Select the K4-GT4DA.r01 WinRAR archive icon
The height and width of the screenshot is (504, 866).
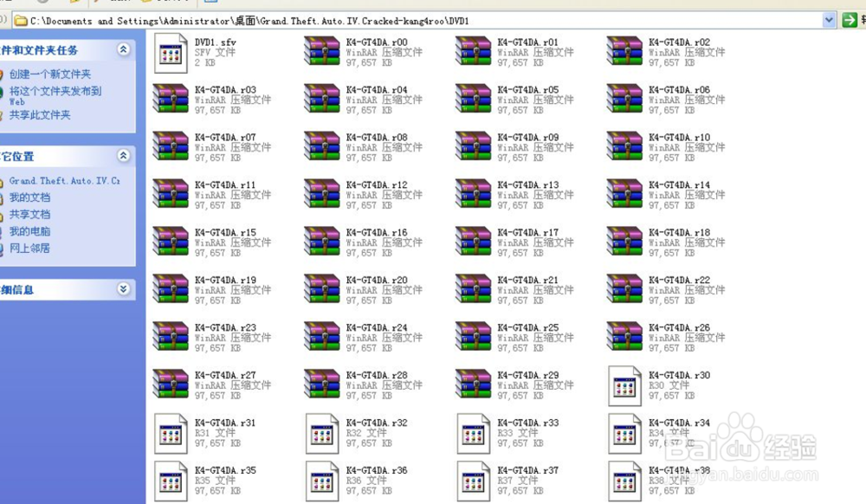pyautogui.click(x=474, y=51)
